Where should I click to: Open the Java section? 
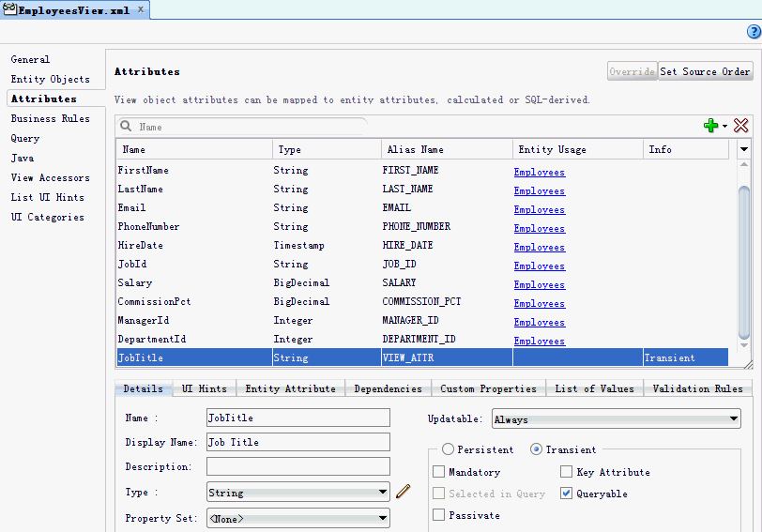pos(23,158)
